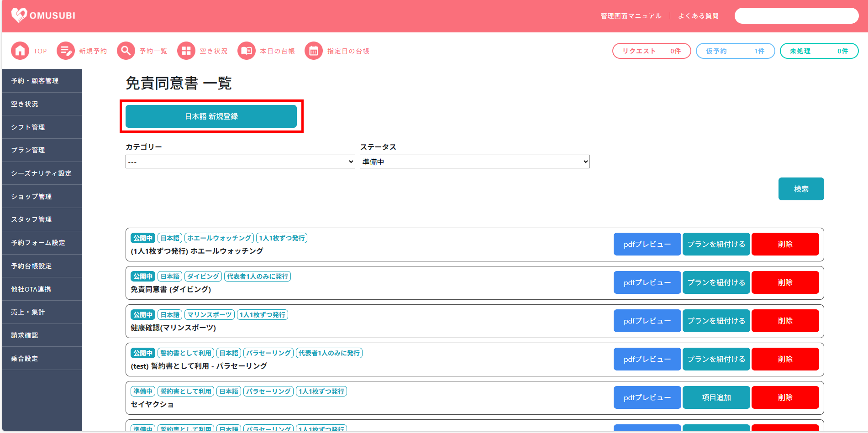The height and width of the screenshot is (433, 868).
Task: Click 項目追加 for セイヤクショ entry
Action: coord(716,397)
